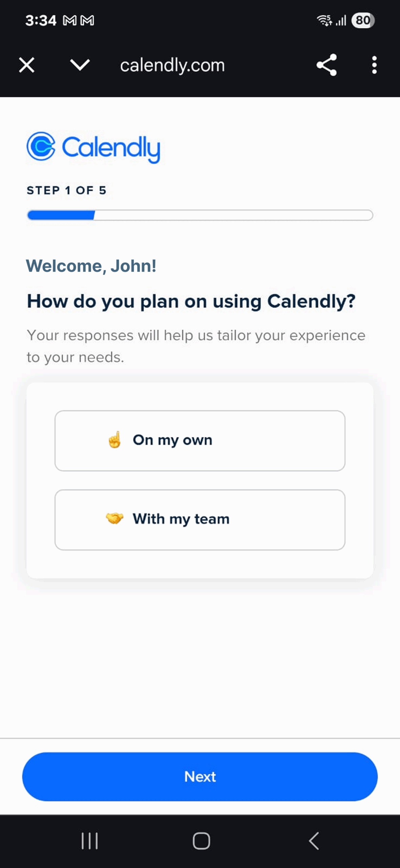
Task: Select the "On my own" option
Action: pos(200,440)
